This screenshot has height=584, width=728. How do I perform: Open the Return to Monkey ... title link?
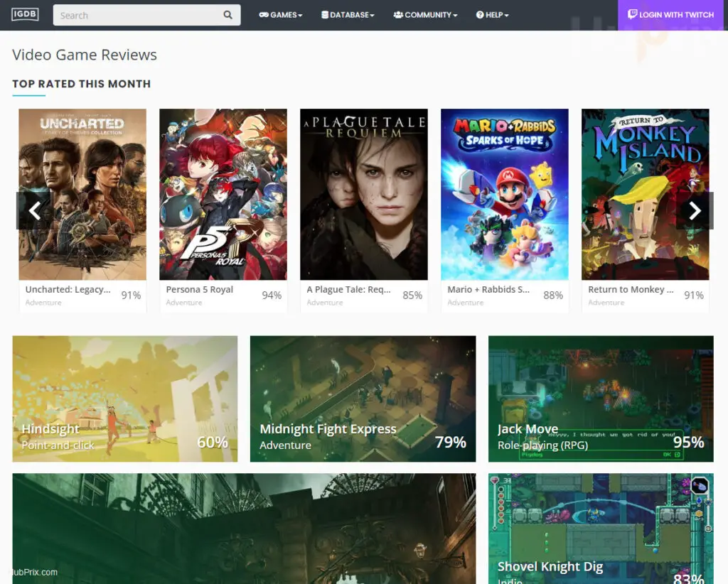tap(631, 289)
